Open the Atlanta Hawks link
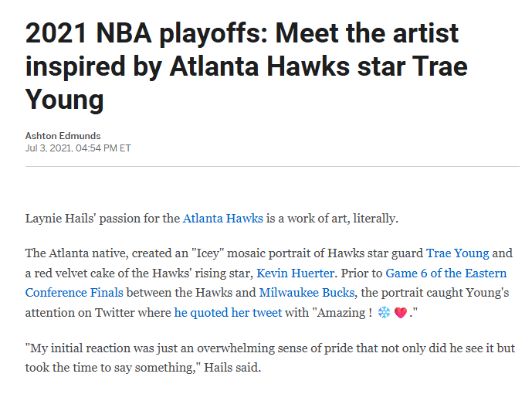Screen dimensions: 532x394 (222, 218)
